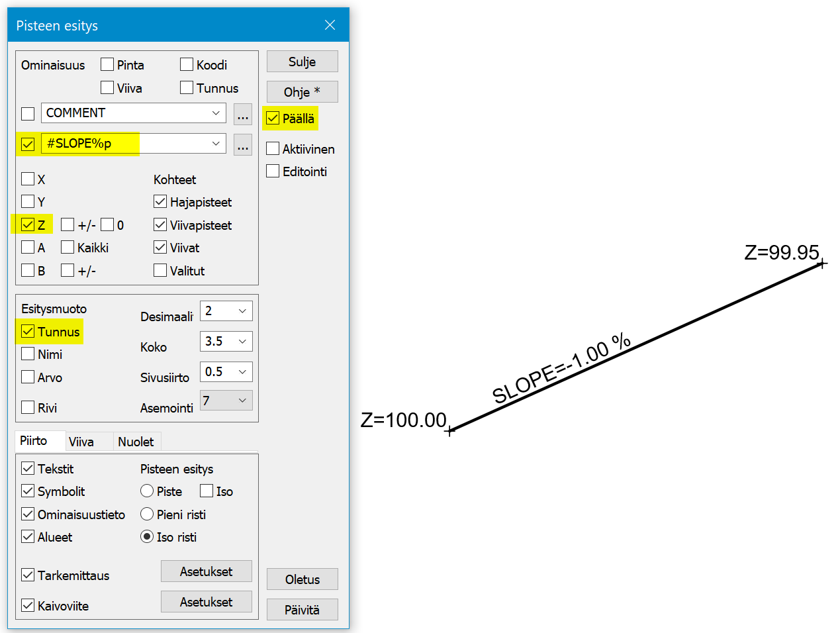Click the ellipsis button next to COMMENT
Image resolution: width=840 pixels, height=633 pixels.
(243, 114)
